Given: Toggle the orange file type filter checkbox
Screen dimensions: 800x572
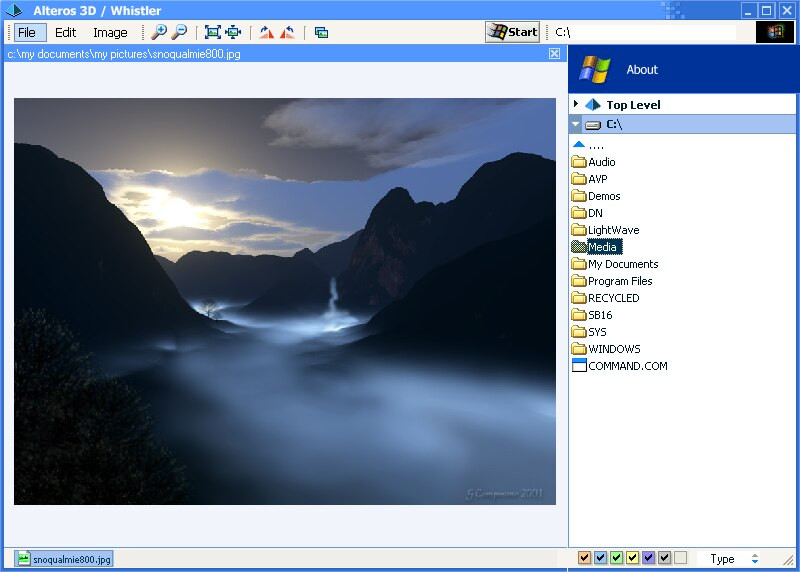Looking at the screenshot, I should [584, 558].
